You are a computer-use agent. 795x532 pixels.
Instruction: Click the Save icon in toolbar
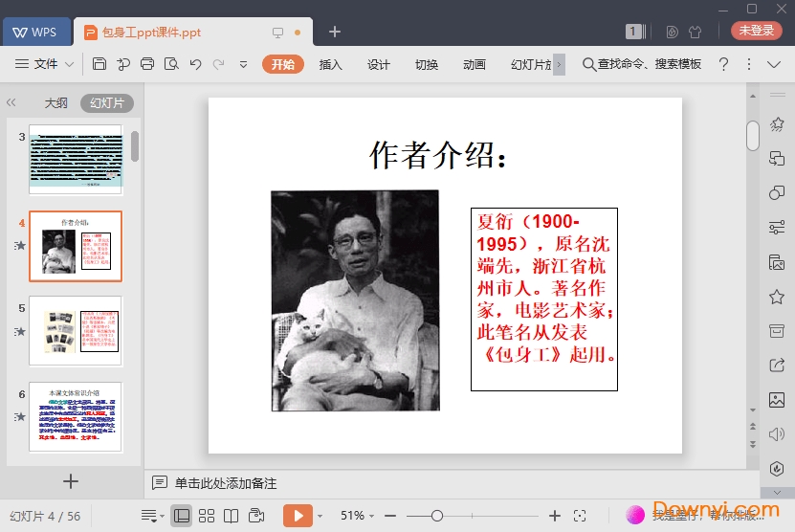click(x=99, y=64)
